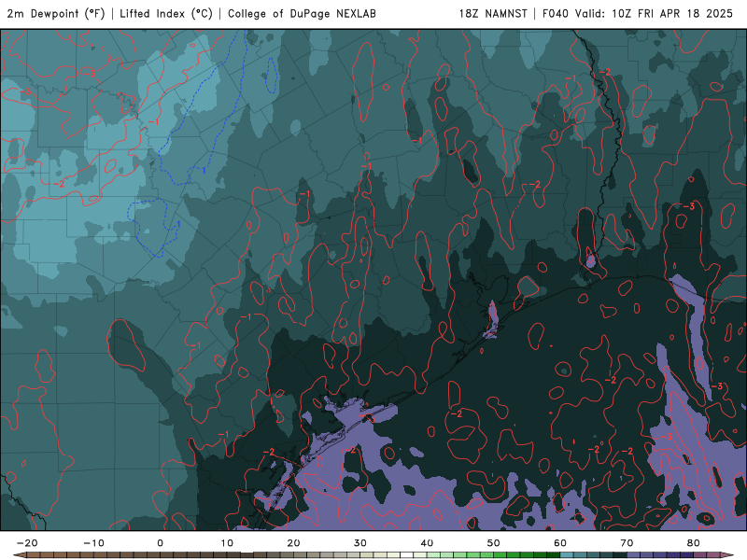This screenshot has height=560, width=747.
Task: Click the -20 label on color scale
Action: [27, 543]
